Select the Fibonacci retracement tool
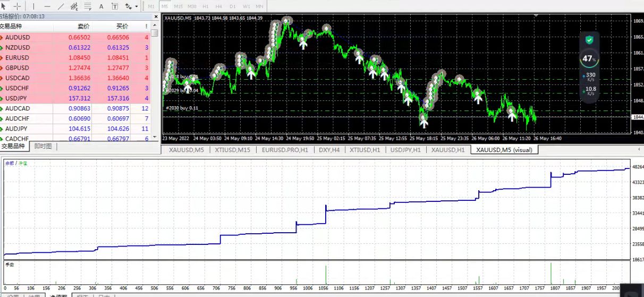This screenshot has height=297, width=644. coord(88,6)
